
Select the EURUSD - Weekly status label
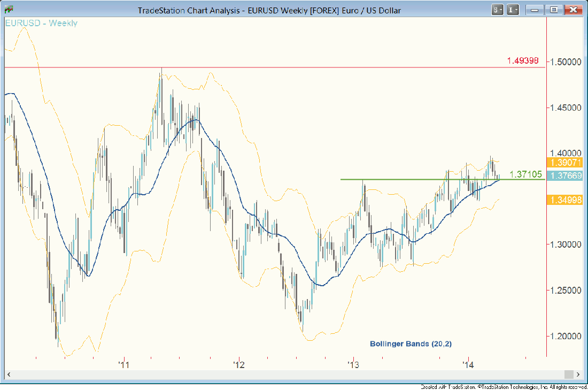click(41, 23)
